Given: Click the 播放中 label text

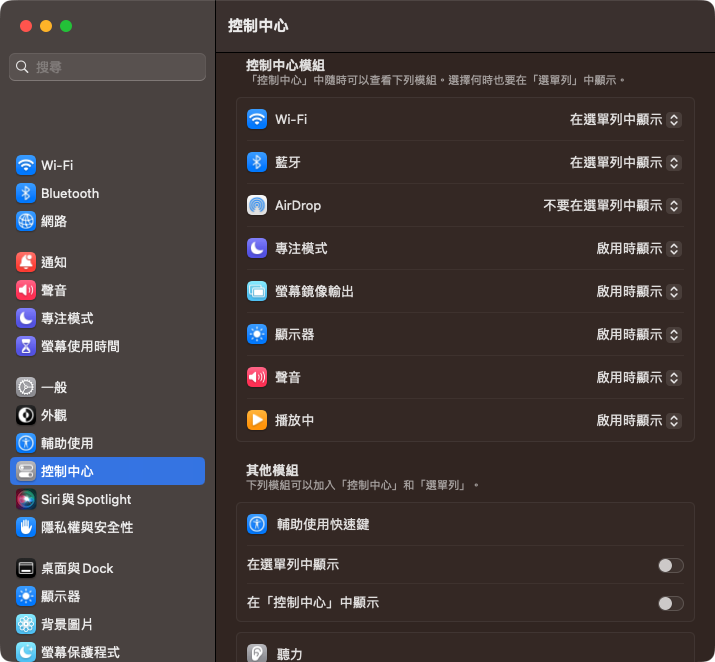Looking at the screenshot, I should (x=294, y=420).
